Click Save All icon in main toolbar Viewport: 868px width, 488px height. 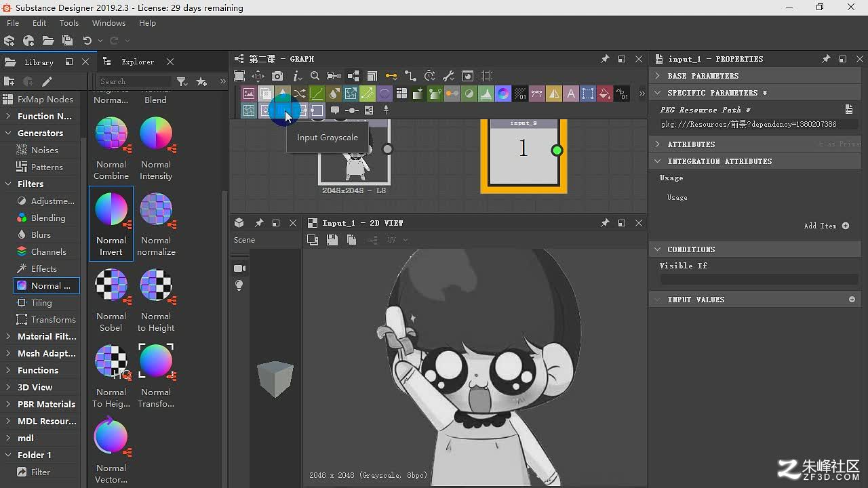click(x=67, y=41)
